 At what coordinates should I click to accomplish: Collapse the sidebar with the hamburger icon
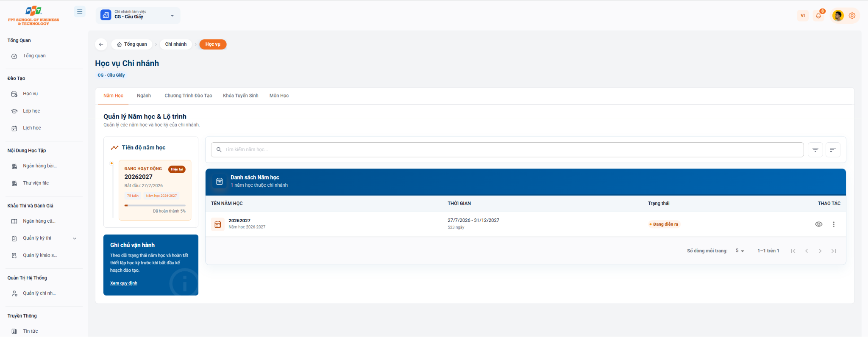(80, 12)
